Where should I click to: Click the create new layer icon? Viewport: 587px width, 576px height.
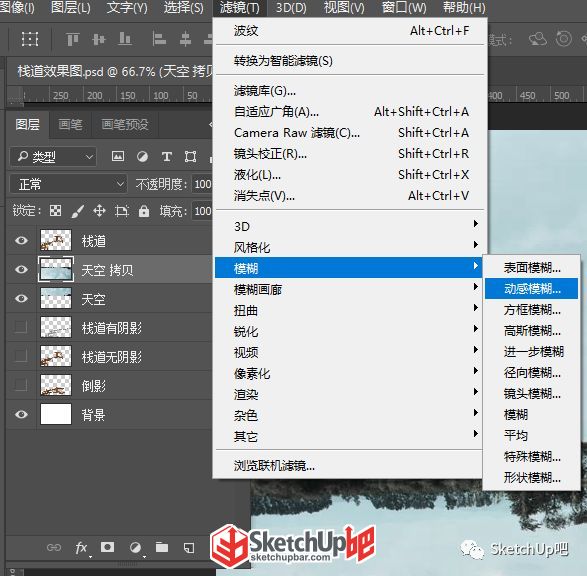point(189,548)
